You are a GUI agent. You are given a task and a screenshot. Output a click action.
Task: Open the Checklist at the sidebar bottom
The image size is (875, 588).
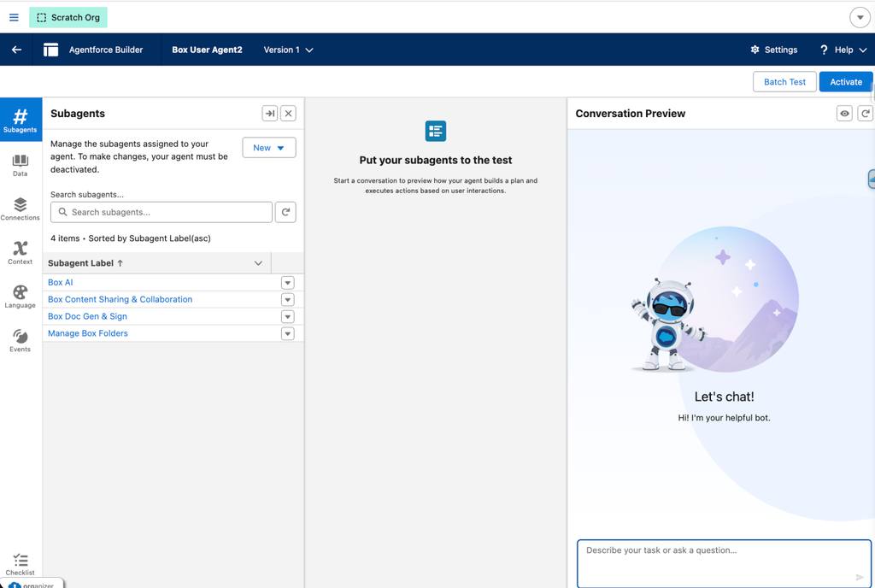(21, 564)
